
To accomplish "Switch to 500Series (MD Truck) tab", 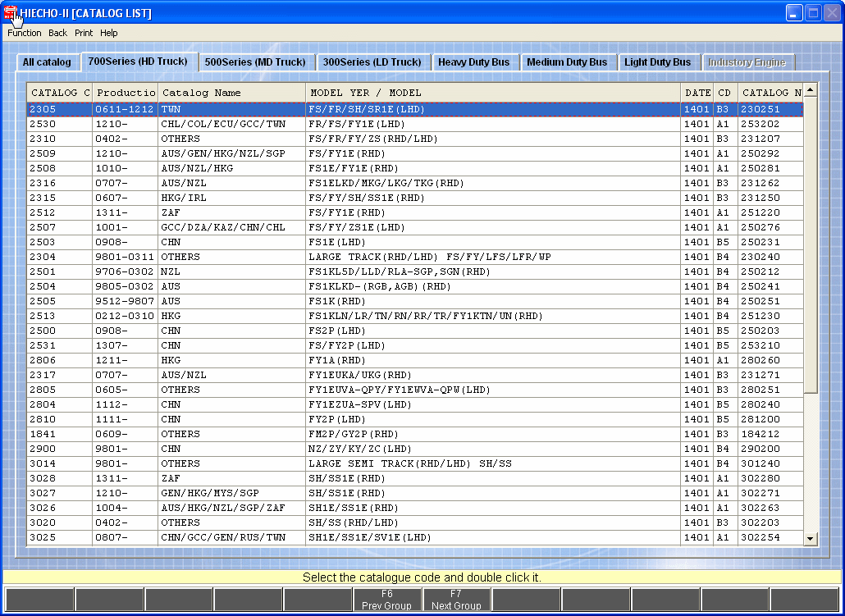I will 255,62.
